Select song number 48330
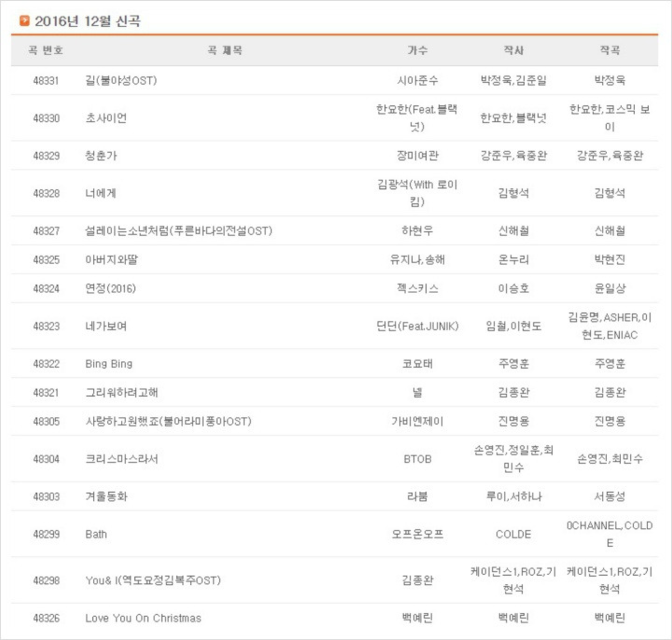672x640 pixels. [x=46, y=118]
